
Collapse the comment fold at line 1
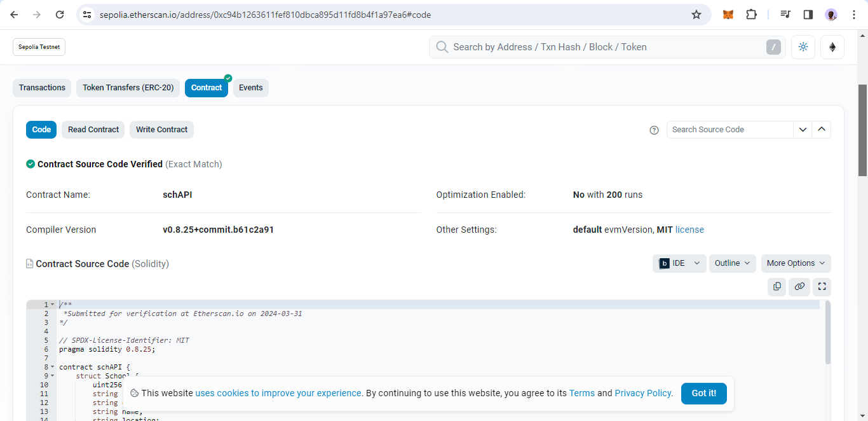pyautogui.click(x=53, y=305)
